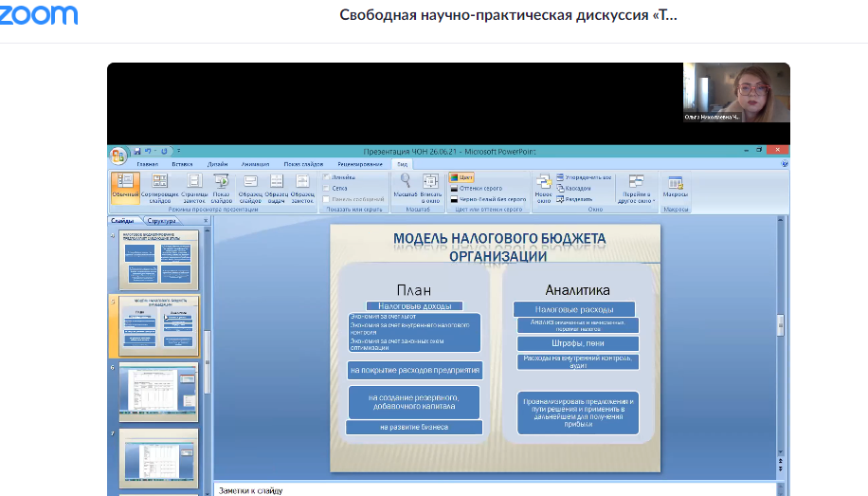This screenshot has height=496, width=868.
Task: Select slide 6 thumbnail in panel
Action: click(x=158, y=392)
